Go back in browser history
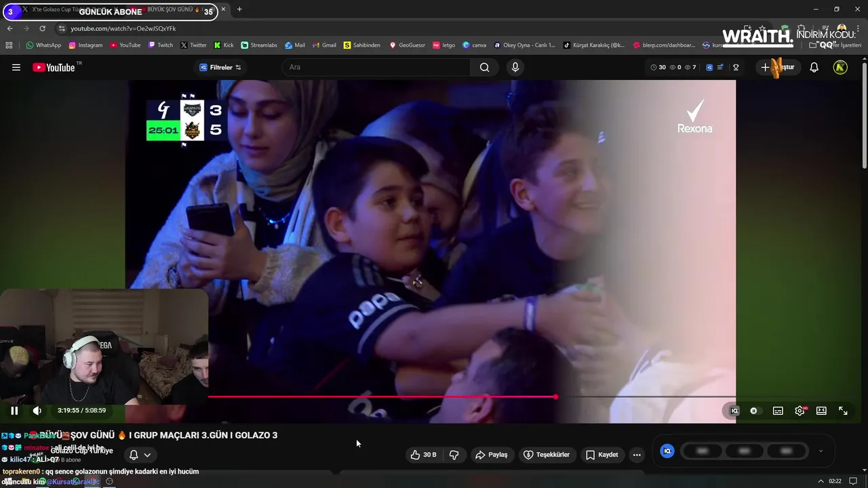The width and height of the screenshot is (868, 488). (9, 28)
